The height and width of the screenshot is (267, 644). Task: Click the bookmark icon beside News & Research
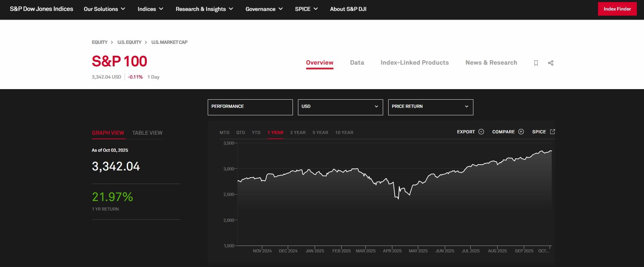536,63
